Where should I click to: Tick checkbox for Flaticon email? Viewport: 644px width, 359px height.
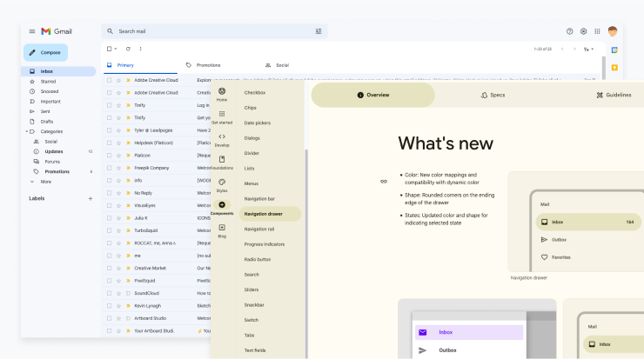point(110,156)
